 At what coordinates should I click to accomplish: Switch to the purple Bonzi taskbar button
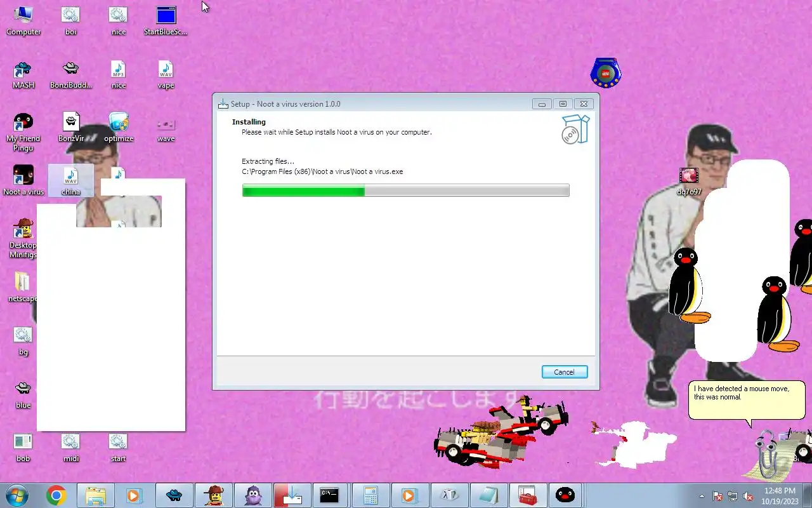pos(252,495)
